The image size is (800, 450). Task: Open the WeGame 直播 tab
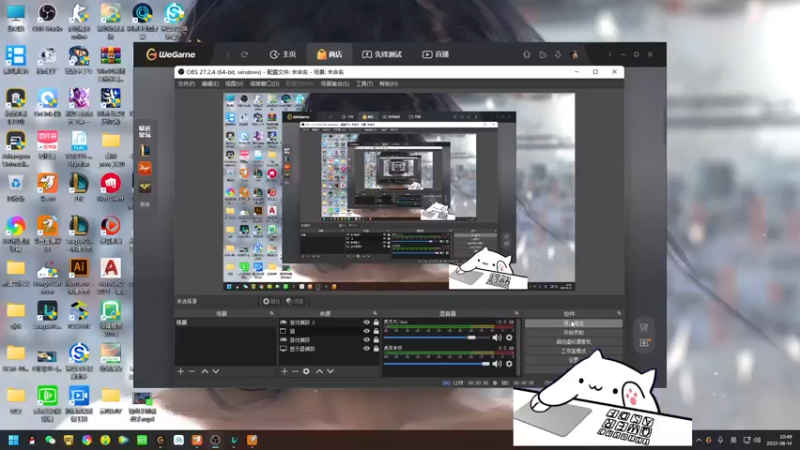[x=435, y=54]
